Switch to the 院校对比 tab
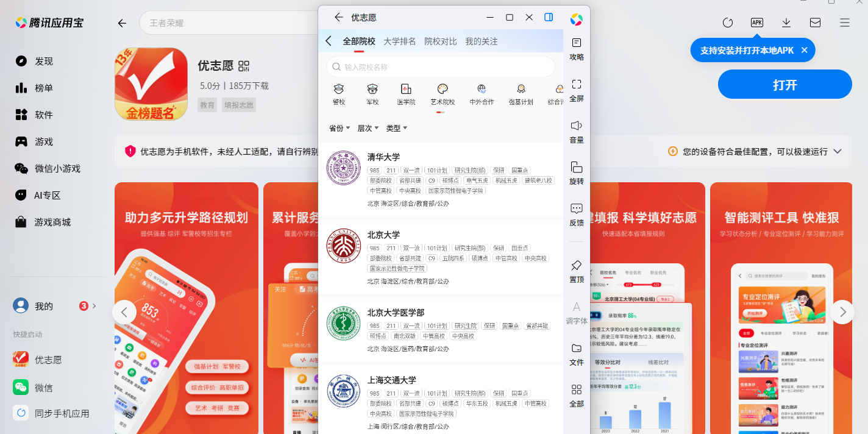This screenshot has height=434, width=868. (441, 41)
